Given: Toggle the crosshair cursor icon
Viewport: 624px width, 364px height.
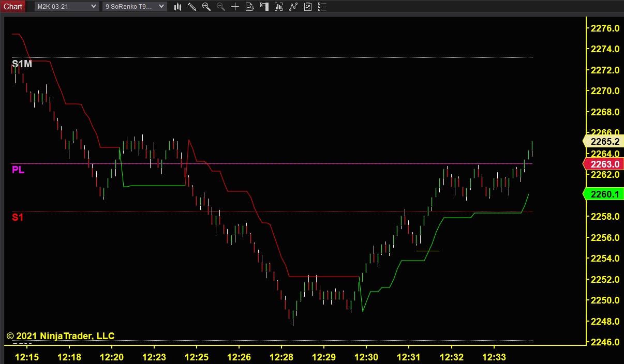Looking at the screenshot, I should pyautogui.click(x=235, y=6).
